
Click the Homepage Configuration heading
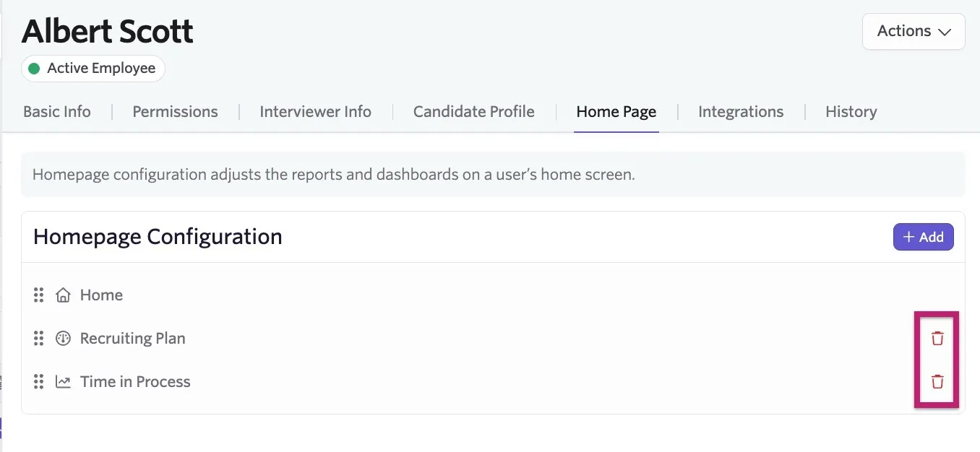(x=158, y=237)
